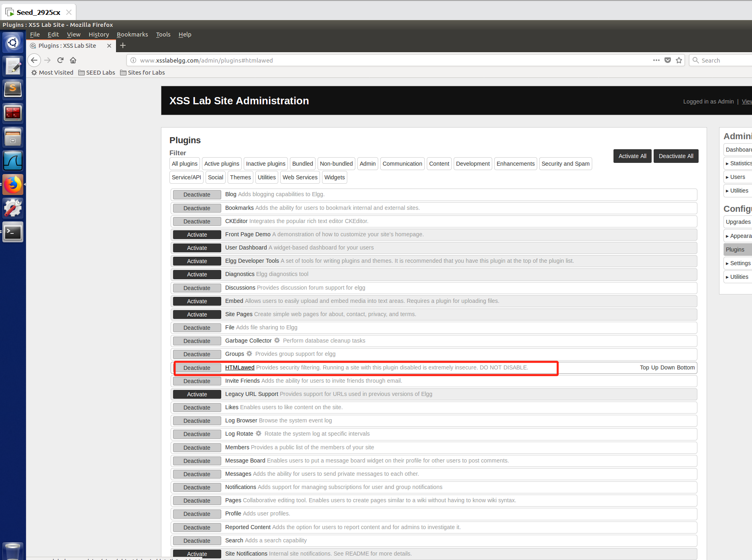Screen dimensions: 752x560
Task: Deactivate the Blog plugin
Action: [197, 195]
